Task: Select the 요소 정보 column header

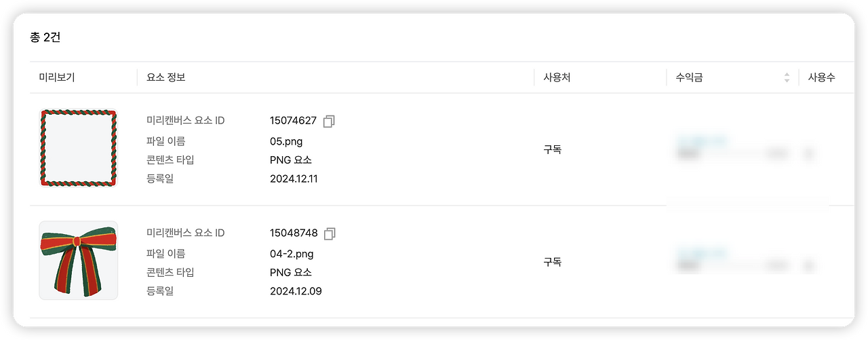Action: tap(165, 77)
